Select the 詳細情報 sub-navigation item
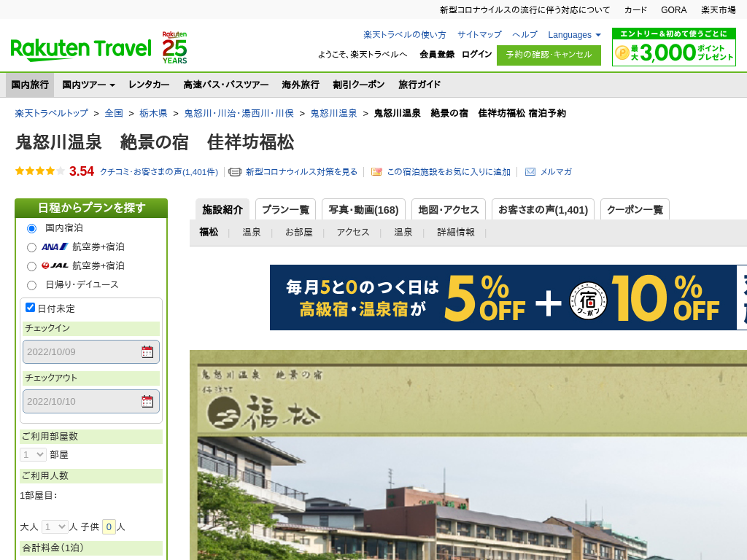The width and height of the screenshot is (747, 560). (456, 233)
